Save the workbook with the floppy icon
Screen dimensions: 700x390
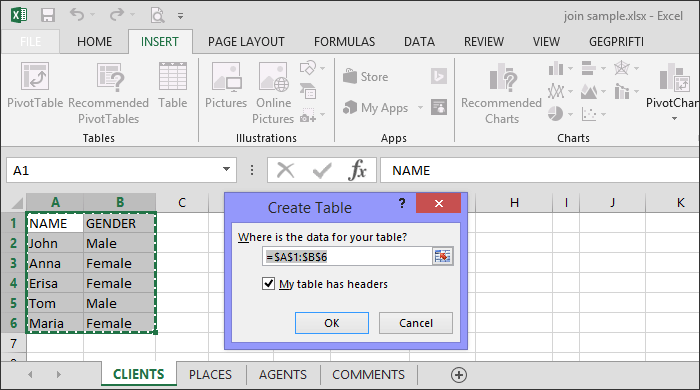tap(48, 16)
